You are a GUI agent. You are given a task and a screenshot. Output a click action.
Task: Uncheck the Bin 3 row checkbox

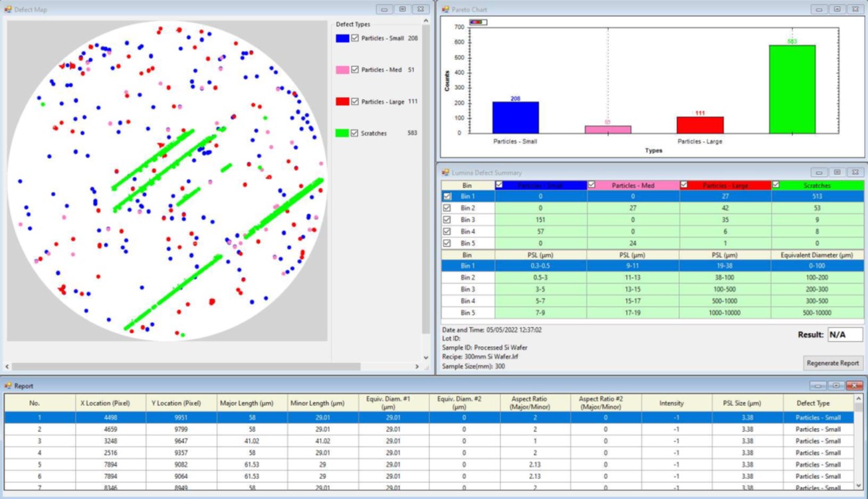pos(447,220)
